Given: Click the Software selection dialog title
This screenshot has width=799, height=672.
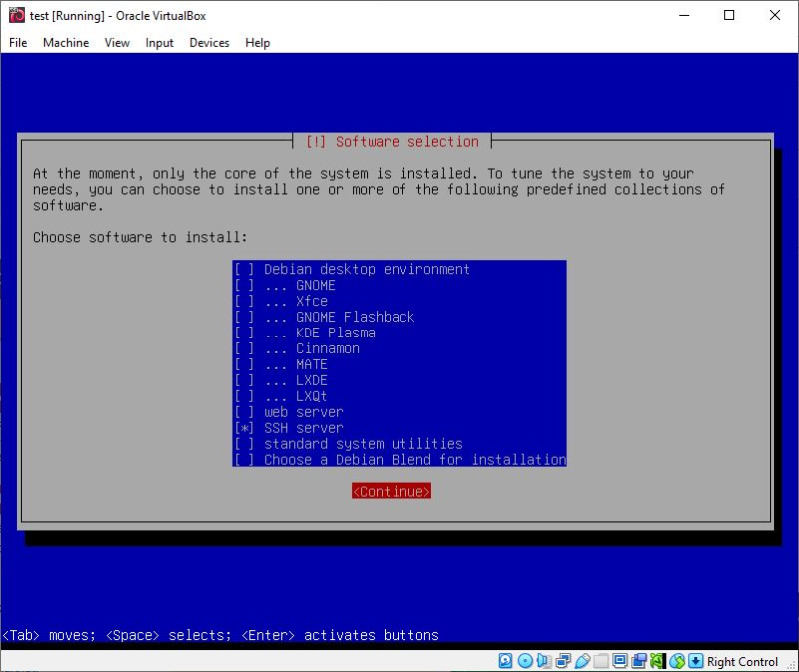Looking at the screenshot, I should (392, 141).
